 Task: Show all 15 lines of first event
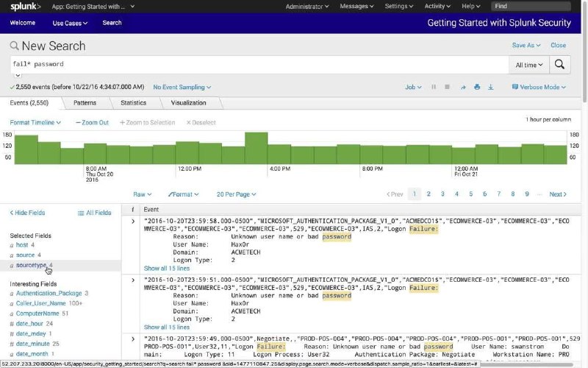pyautogui.click(x=167, y=269)
